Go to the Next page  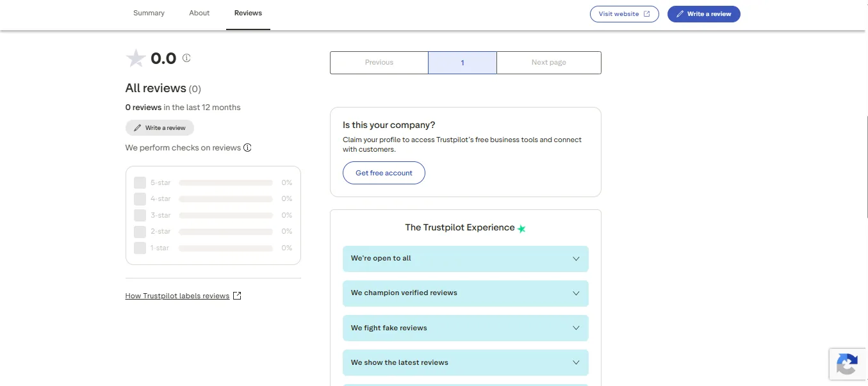click(549, 63)
